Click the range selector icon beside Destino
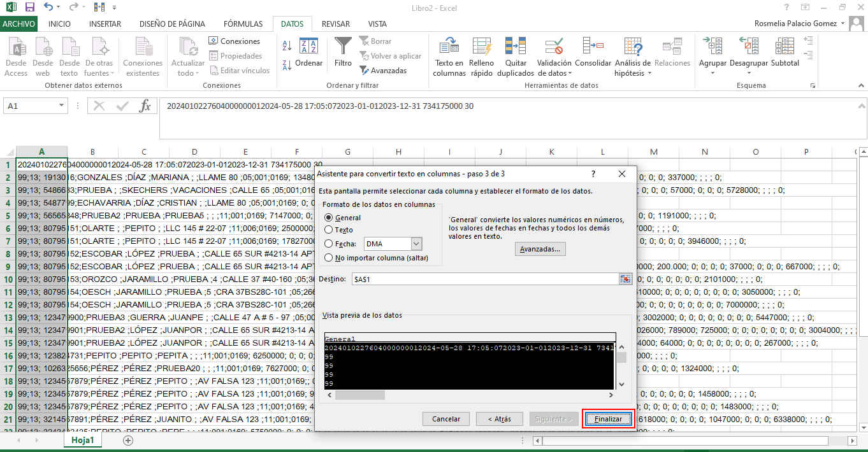 tap(626, 279)
